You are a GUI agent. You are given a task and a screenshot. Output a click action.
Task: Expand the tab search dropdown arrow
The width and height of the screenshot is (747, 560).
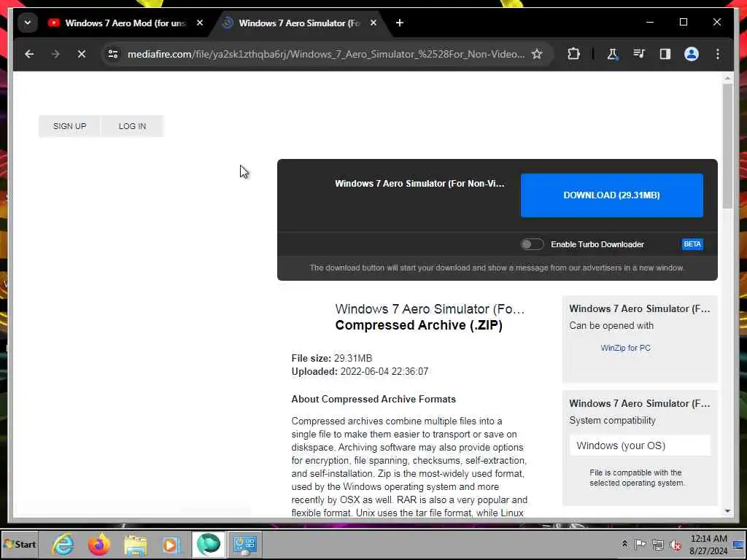28,23
